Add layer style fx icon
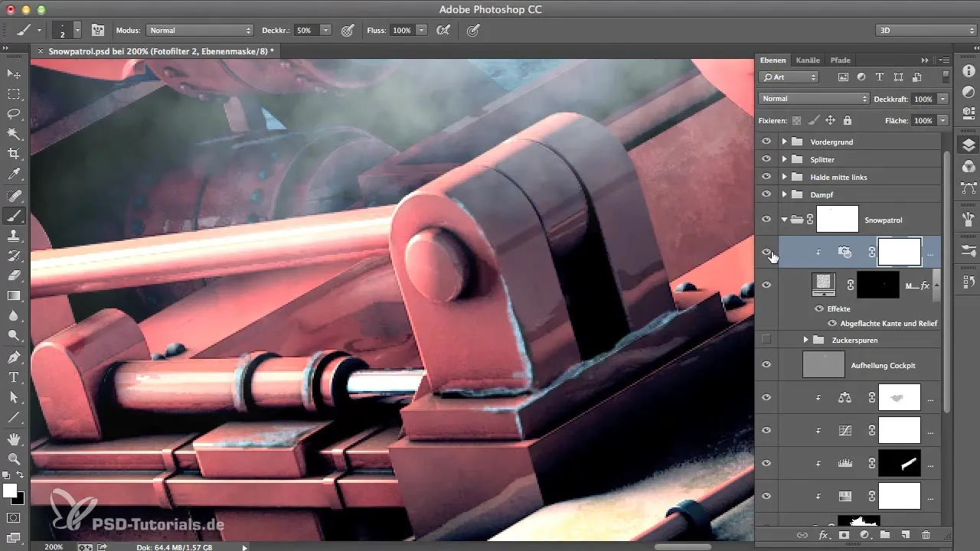The width and height of the screenshot is (980, 551). (x=824, y=535)
